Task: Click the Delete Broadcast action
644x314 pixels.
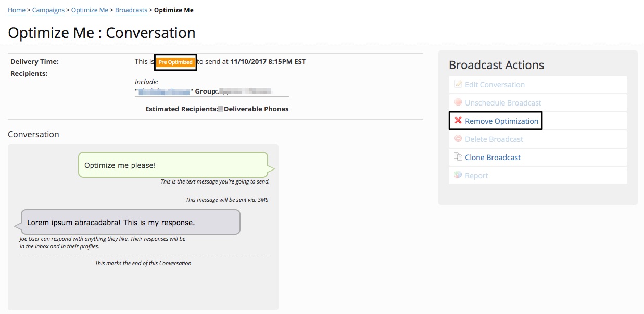Action: click(x=538, y=139)
